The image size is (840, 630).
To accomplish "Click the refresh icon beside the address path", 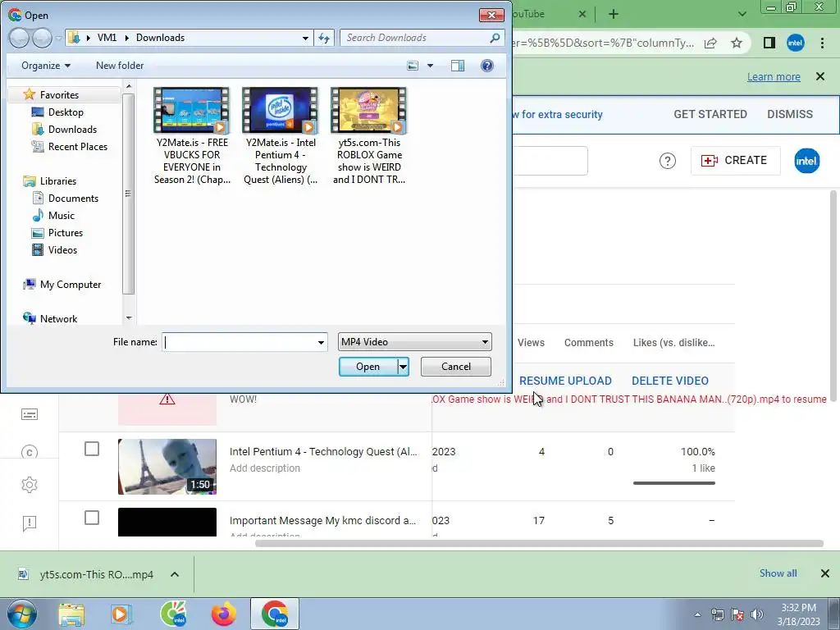I will 324,38.
